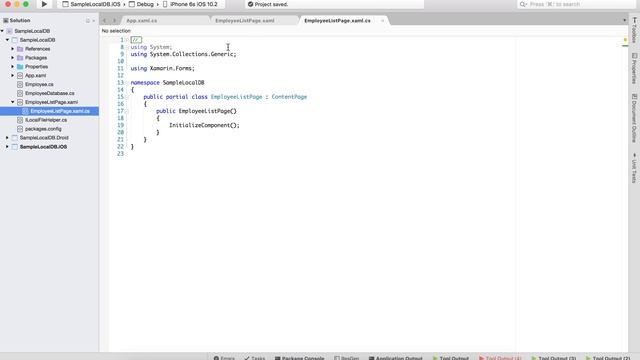Open packages.config in the solution tree
640x360 pixels.
coord(43,129)
